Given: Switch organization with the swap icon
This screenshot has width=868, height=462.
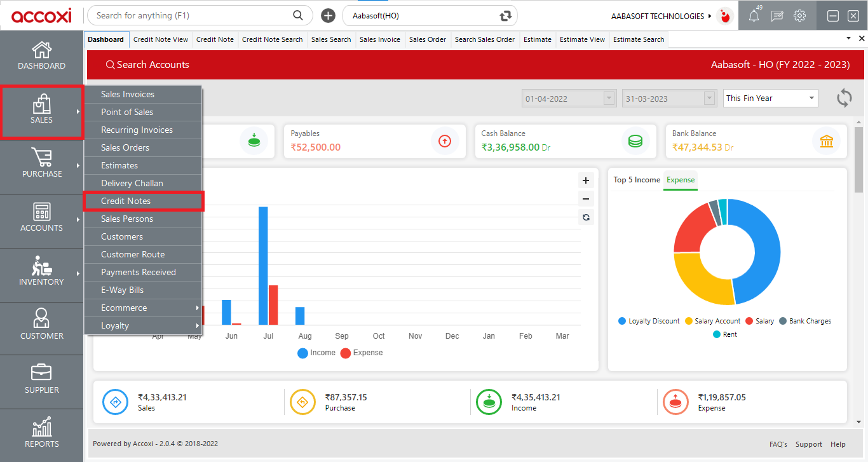Looking at the screenshot, I should [506, 16].
